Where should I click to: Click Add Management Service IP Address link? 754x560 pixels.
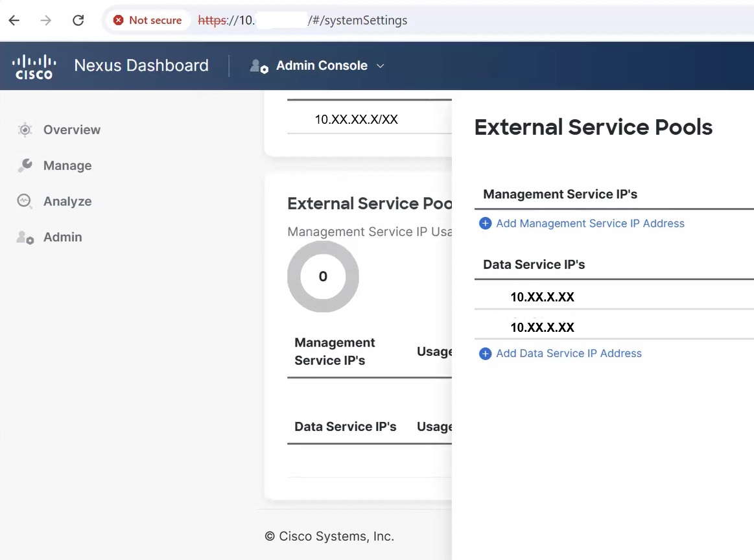[590, 224]
